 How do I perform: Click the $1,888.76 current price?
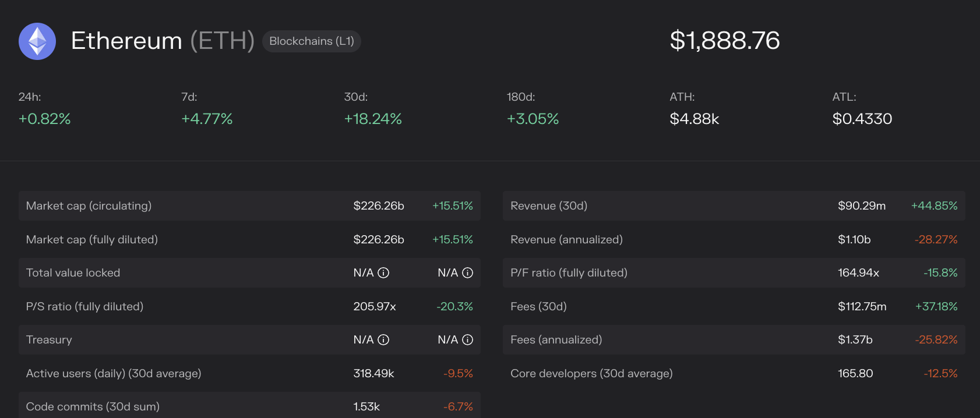click(x=725, y=41)
